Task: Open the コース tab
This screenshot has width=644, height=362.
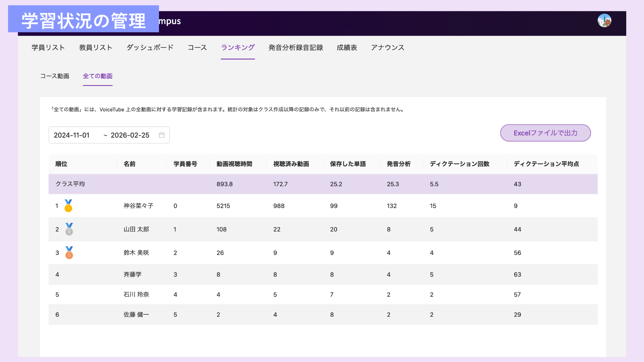Action: 197,48
